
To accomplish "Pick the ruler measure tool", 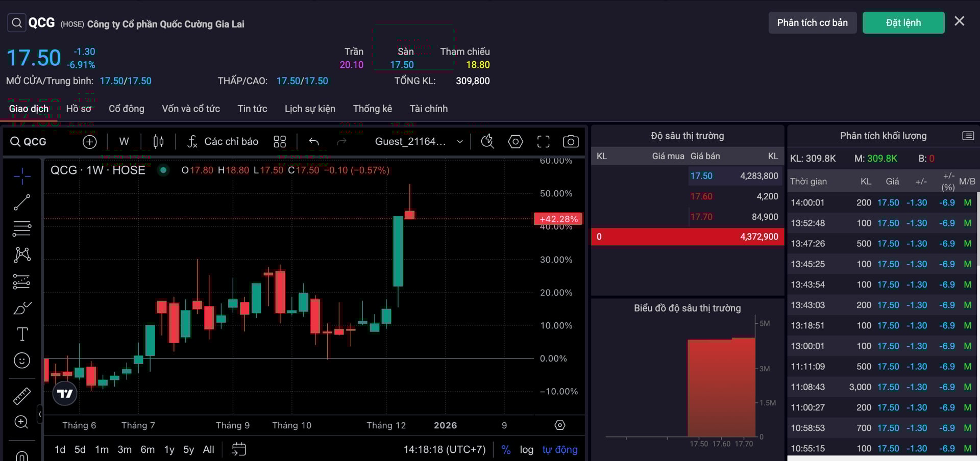I will [x=21, y=396].
